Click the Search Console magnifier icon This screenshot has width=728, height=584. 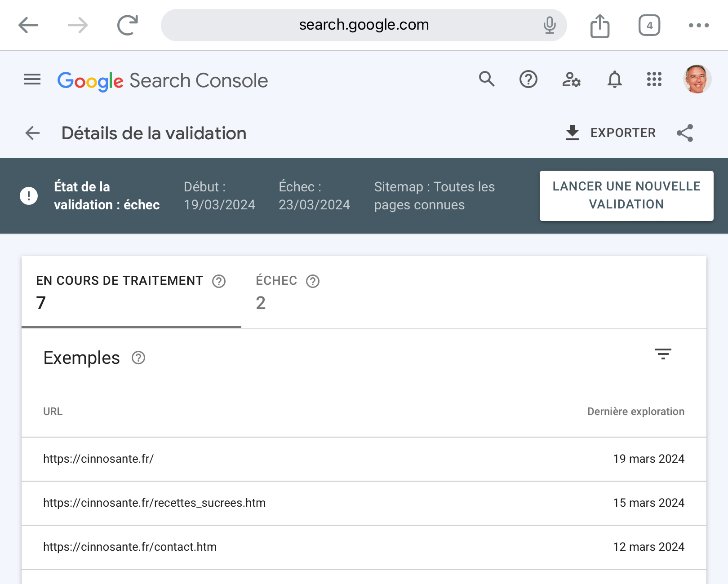[x=486, y=80]
